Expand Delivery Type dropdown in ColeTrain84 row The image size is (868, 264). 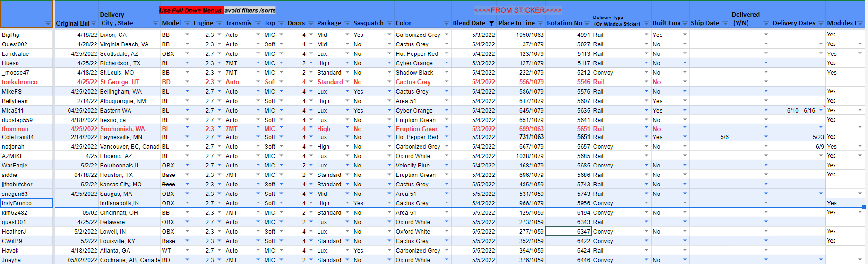coord(646,137)
